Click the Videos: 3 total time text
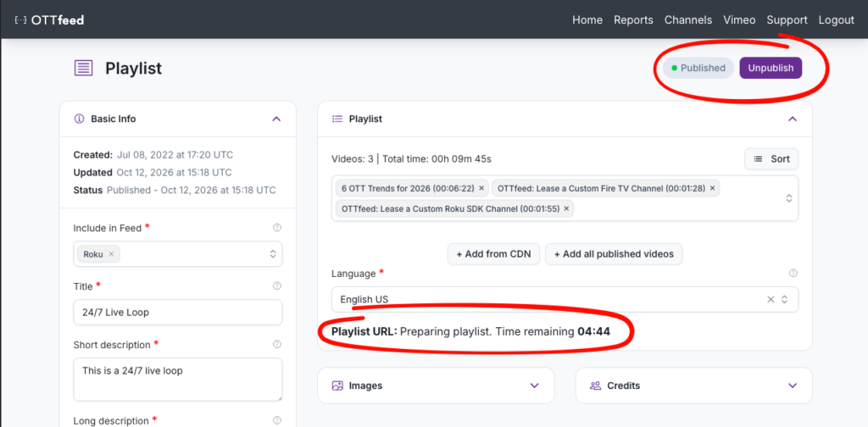Image resolution: width=868 pixels, height=427 pixels. point(411,158)
